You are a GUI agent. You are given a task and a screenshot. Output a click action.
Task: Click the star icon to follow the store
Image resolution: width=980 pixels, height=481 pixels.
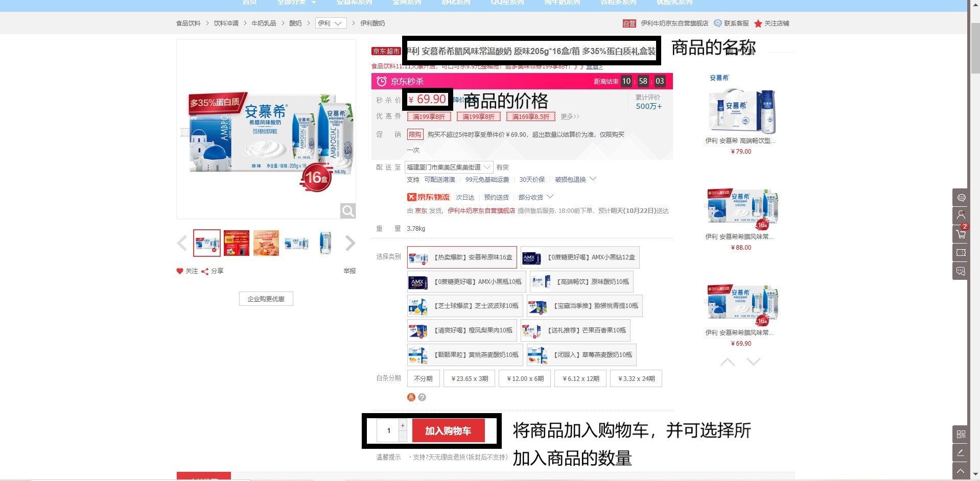click(x=758, y=23)
